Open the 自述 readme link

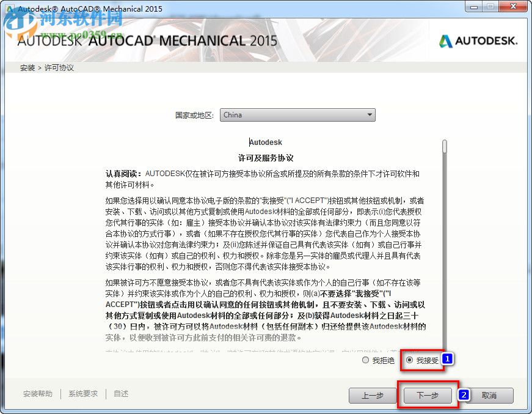tap(120, 394)
